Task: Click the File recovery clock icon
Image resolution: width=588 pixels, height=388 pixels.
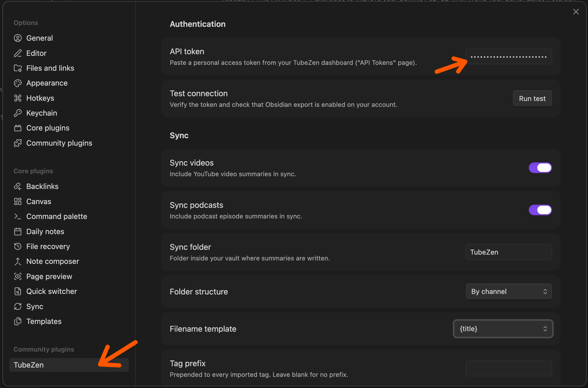Action: (x=18, y=246)
